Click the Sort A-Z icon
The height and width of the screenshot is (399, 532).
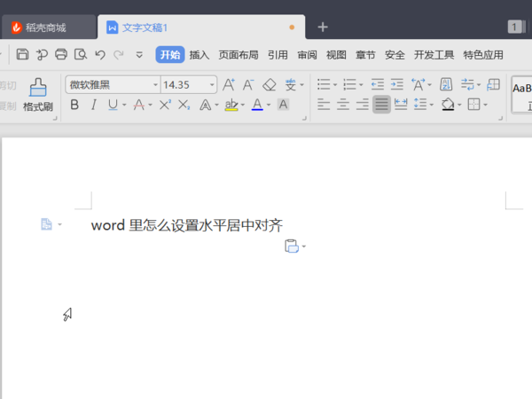(x=446, y=84)
